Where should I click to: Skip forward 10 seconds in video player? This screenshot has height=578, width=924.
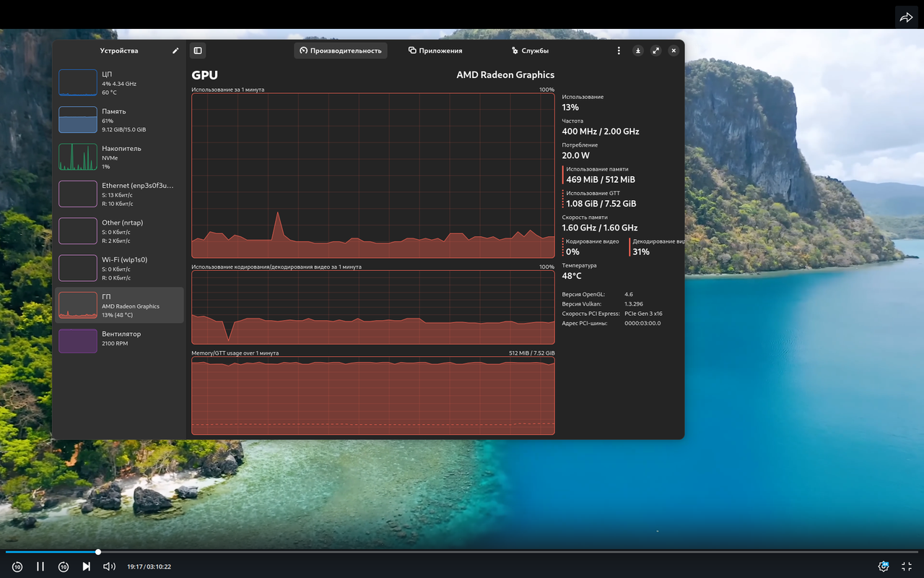click(x=64, y=566)
